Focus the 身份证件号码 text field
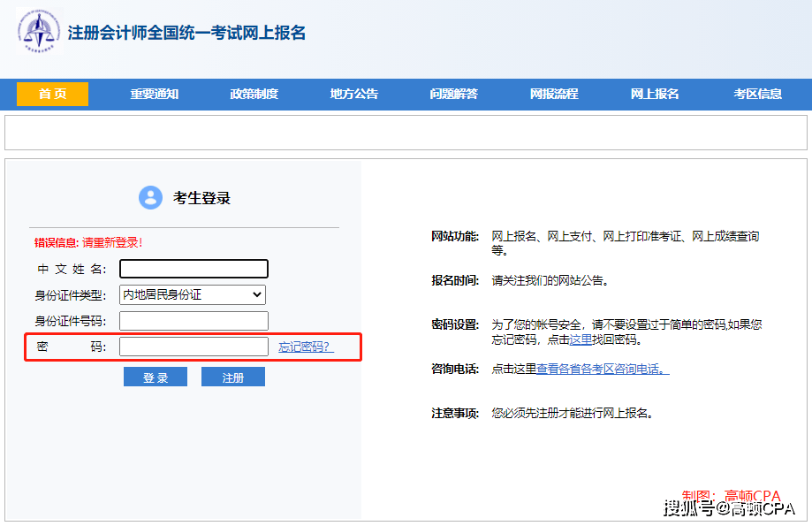Screen dimensions: 812x526 (x=194, y=321)
